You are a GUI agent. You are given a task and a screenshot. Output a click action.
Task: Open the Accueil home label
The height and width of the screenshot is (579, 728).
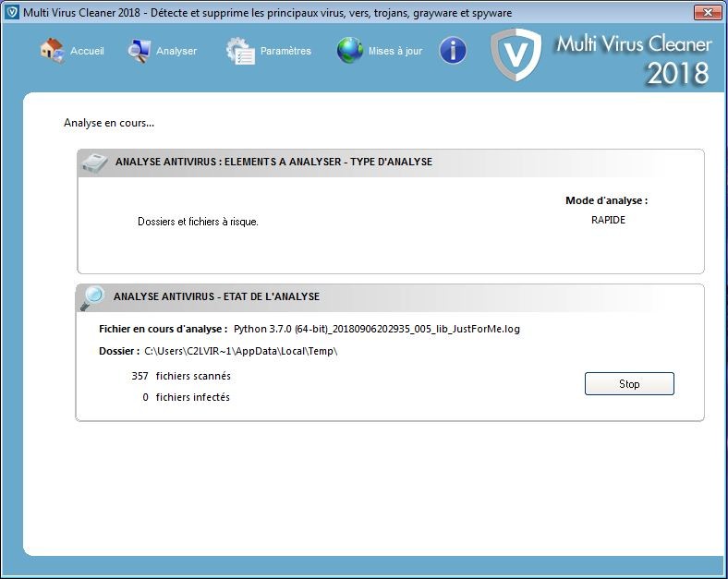click(x=87, y=51)
